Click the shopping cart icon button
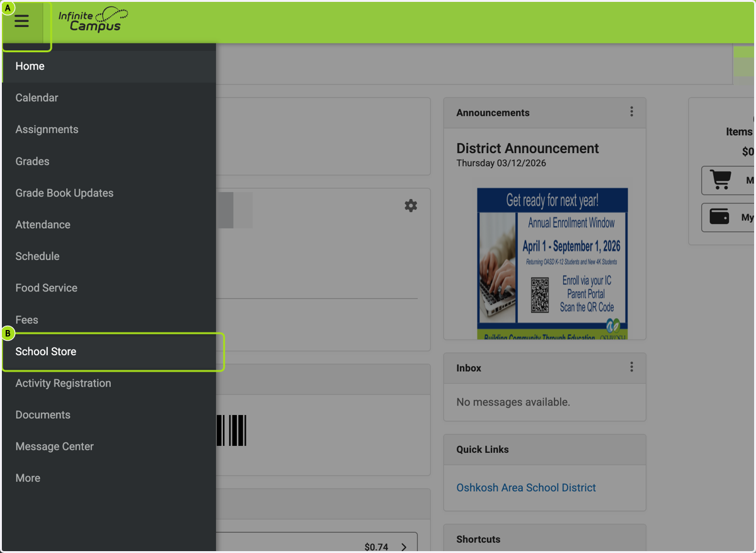756x553 pixels. coord(728,181)
